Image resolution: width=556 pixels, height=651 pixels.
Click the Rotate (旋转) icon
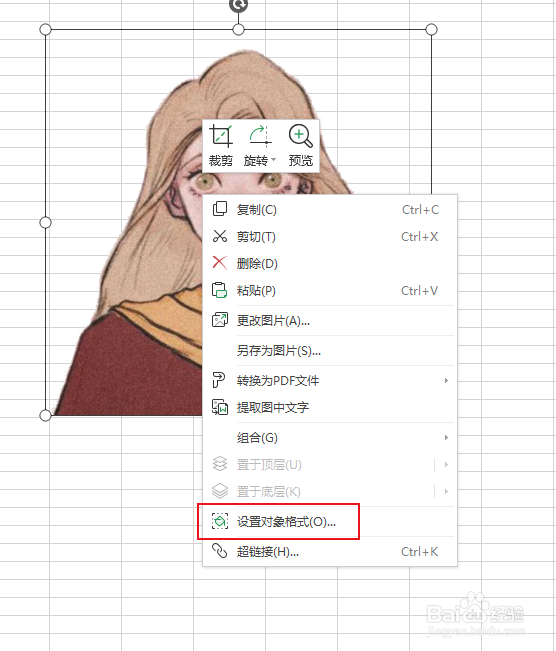[x=260, y=136]
